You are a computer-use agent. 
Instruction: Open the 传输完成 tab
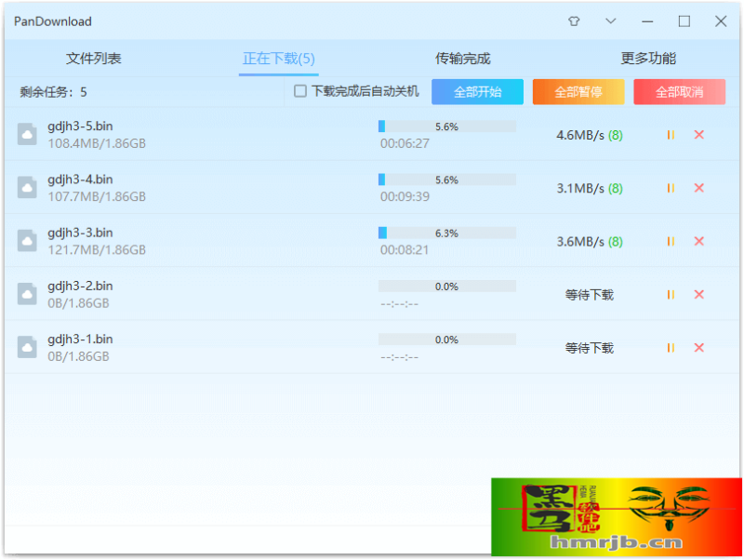[x=464, y=57]
